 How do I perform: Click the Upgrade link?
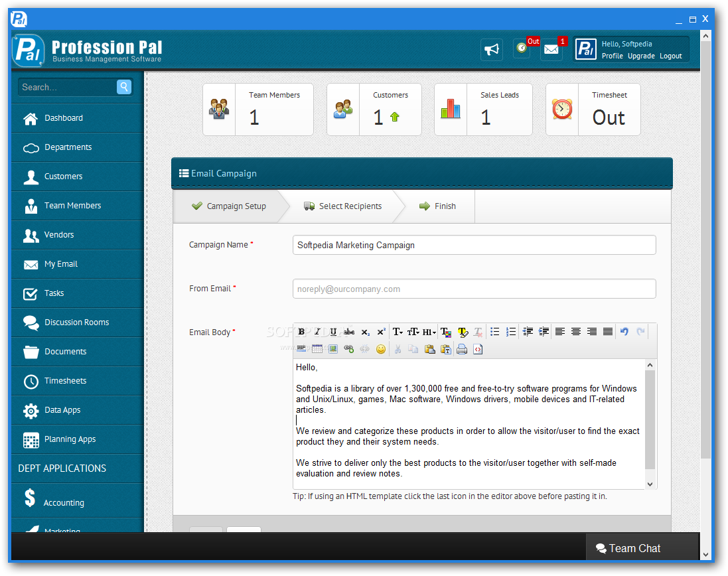point(641,56)
